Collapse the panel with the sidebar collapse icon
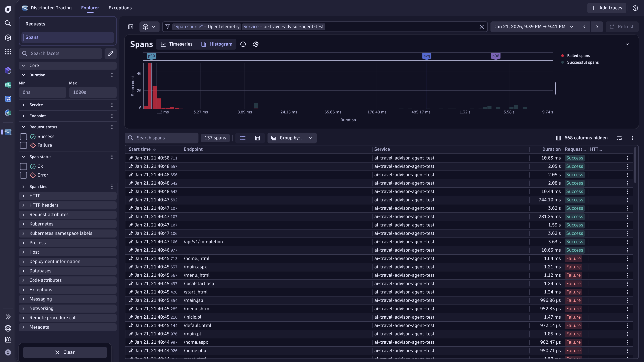Viewport: 644px width, 362px height. 130,26
